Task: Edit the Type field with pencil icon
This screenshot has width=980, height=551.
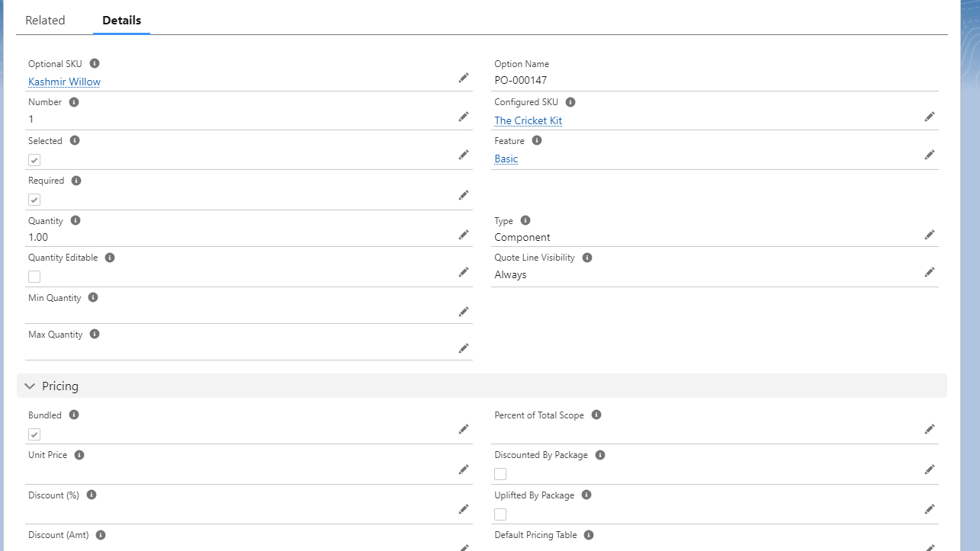Action: 929,235
